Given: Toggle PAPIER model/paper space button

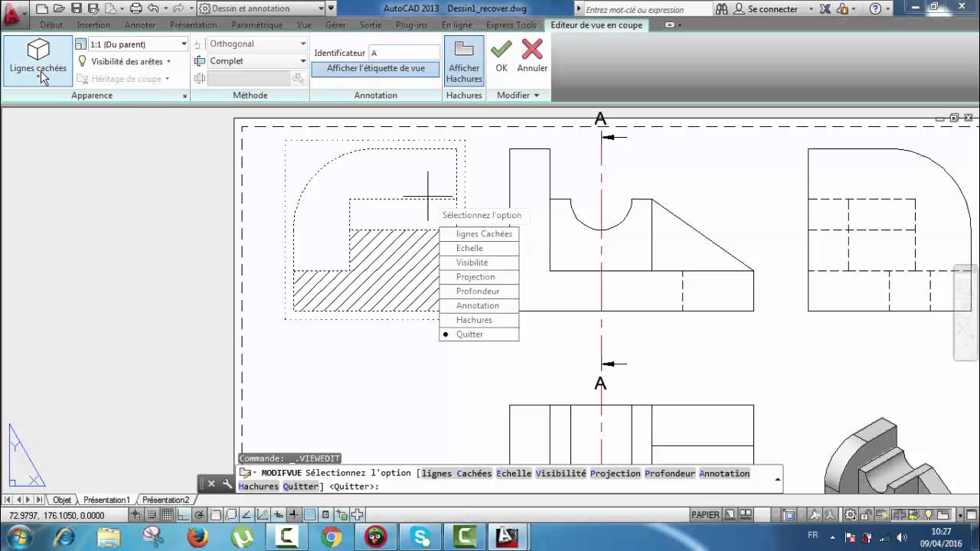Looking at the screenshot, I should [x=705, y=515].
